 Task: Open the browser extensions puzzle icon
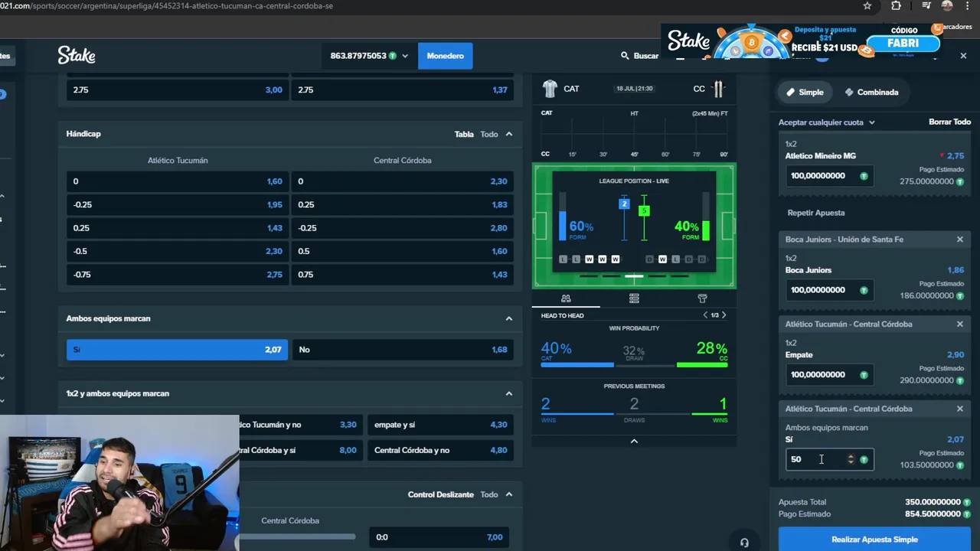pos(896,5)
